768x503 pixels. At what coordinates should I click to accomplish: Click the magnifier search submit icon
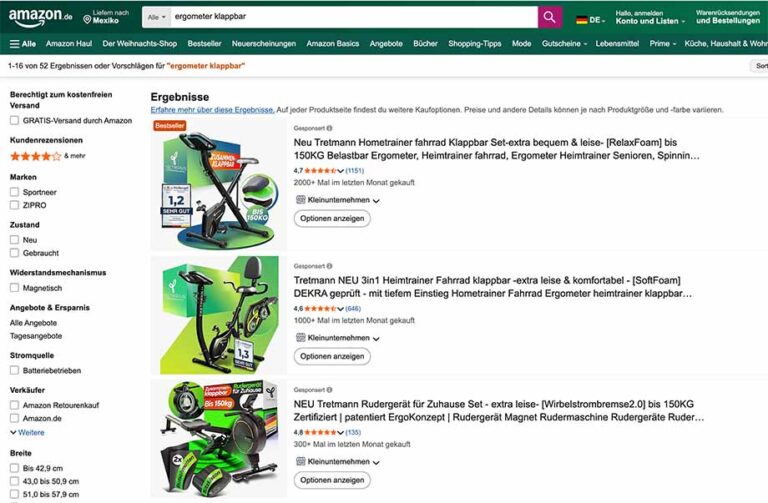(550, 17)
